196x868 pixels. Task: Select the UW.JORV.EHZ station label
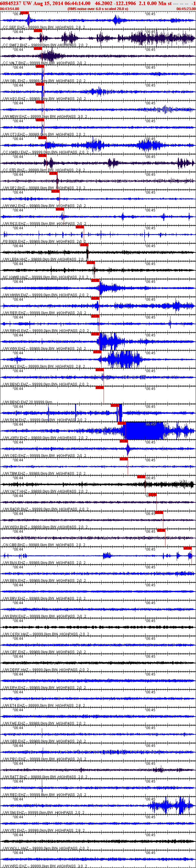(45, 438)
